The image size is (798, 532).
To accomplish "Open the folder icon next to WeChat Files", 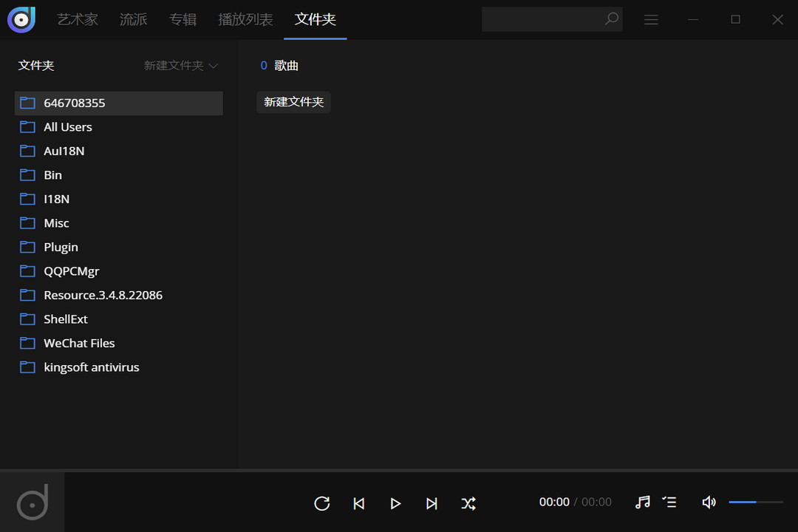I will tap(27, 343).
